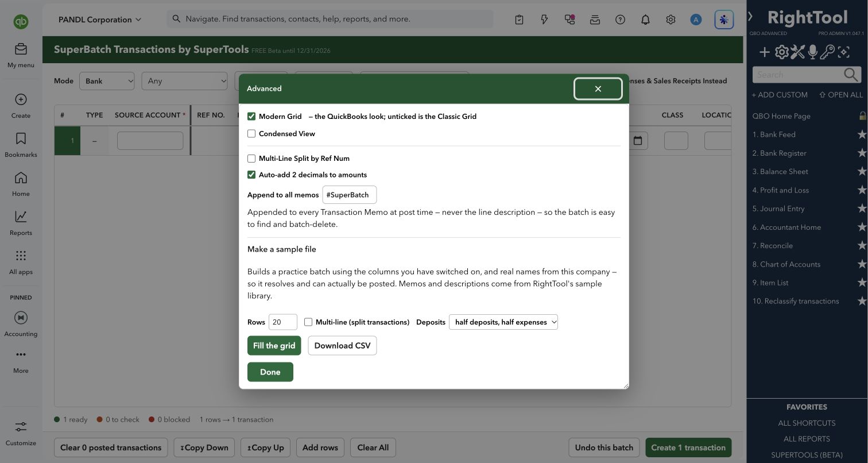Click Append to all memos field
868x463 pixels.
click(x=350, y=195)
